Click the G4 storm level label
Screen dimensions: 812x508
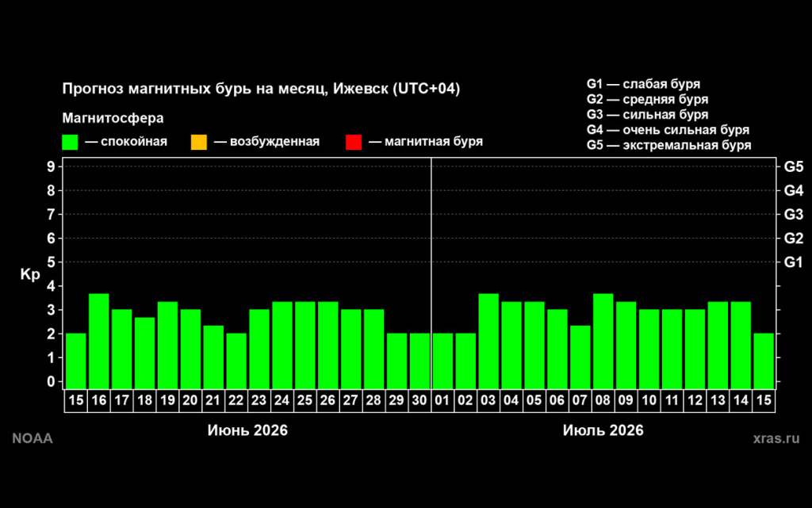[x=793, y=190]
